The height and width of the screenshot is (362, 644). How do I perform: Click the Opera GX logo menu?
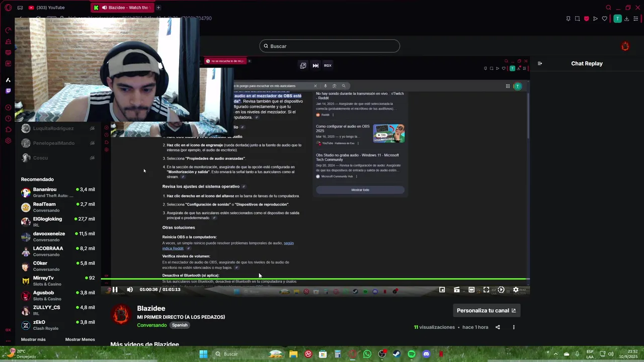[8, 8]
